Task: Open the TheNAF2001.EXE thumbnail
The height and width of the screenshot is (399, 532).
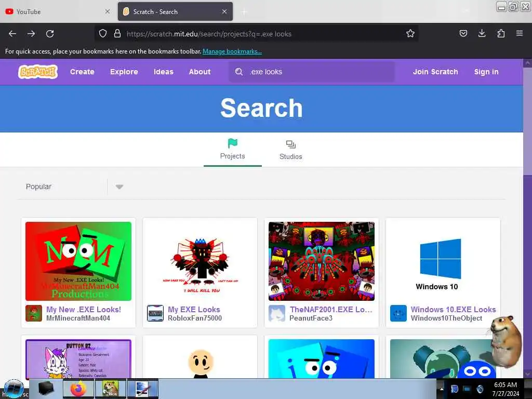Action: pyautogui.click(x=321, y=261)
